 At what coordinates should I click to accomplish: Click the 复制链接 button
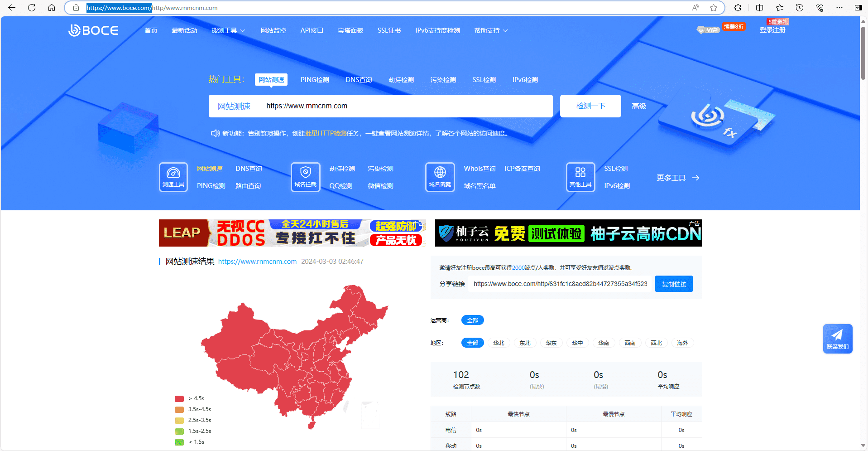click(673, 284)
